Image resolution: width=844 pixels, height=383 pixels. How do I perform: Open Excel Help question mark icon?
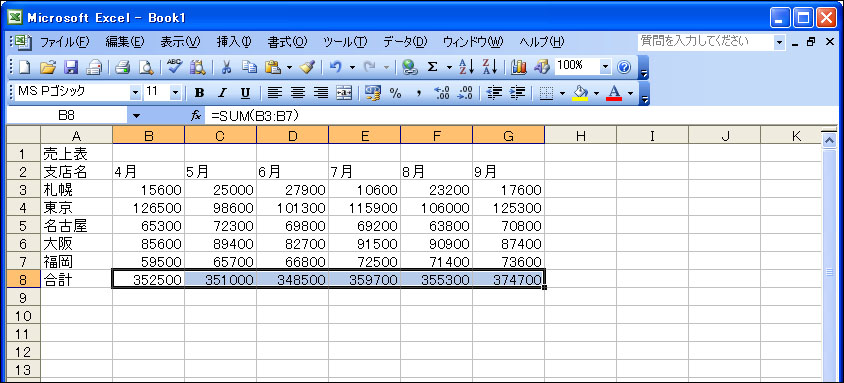(x=624, y=67)
